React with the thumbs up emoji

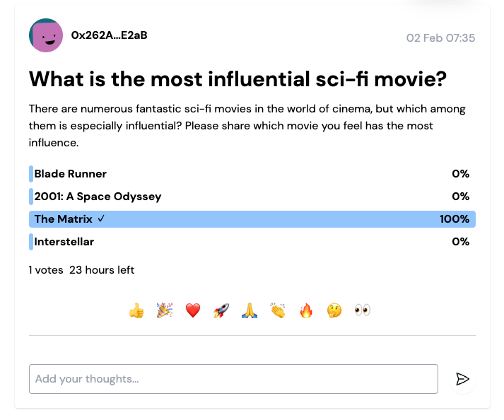pos(136,310)
